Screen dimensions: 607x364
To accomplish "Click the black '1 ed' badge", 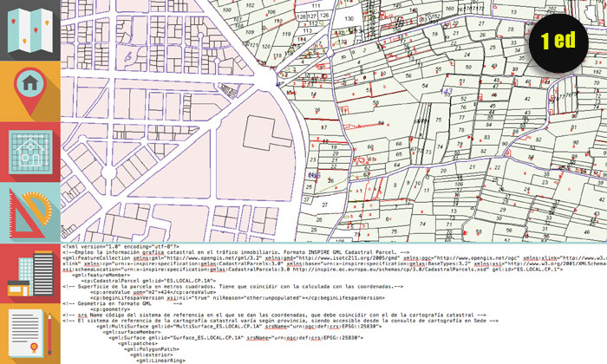I will pos(558,42).
